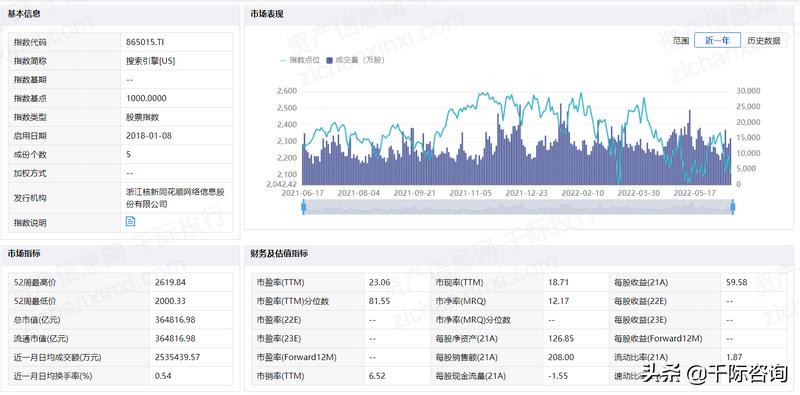Grab the right handle of chart range slider
The image size is (800, 395).
click(733, 207)
